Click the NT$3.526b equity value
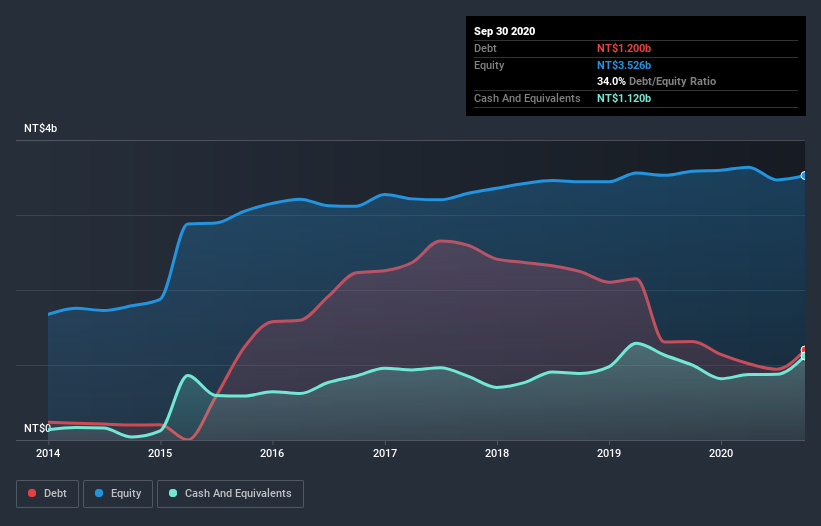Screen dimensions: 821x526 coord(624,65)
